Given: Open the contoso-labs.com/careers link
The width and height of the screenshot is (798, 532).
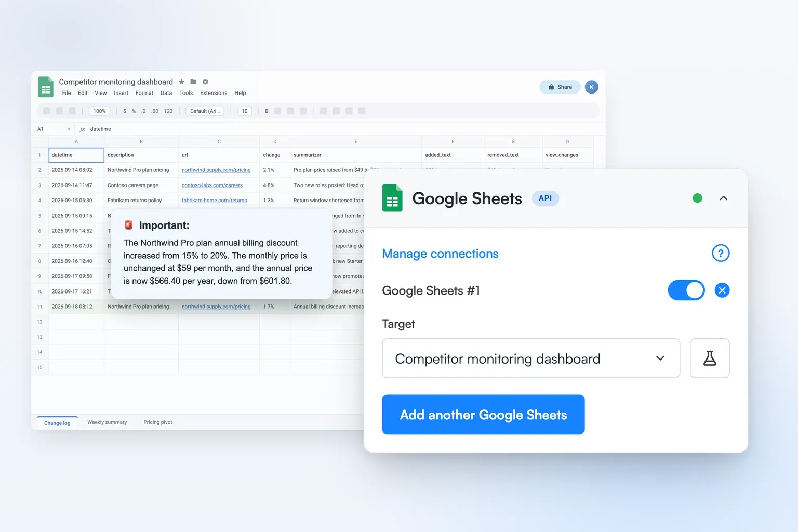Looking at the screenshot, I should (212, 185).
